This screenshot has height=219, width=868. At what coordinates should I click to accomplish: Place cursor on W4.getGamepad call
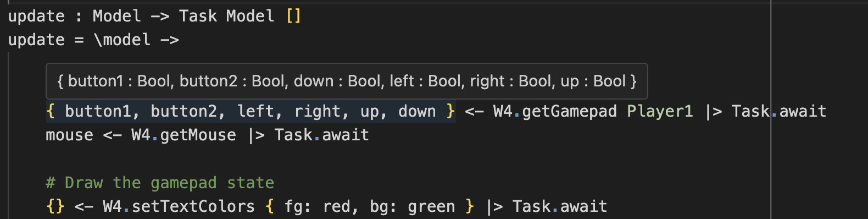pos(555,111)
